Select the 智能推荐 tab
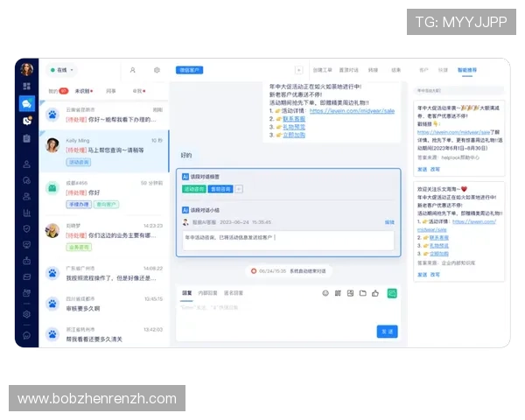This screenshot has width=525, height=420. [467, 70]
